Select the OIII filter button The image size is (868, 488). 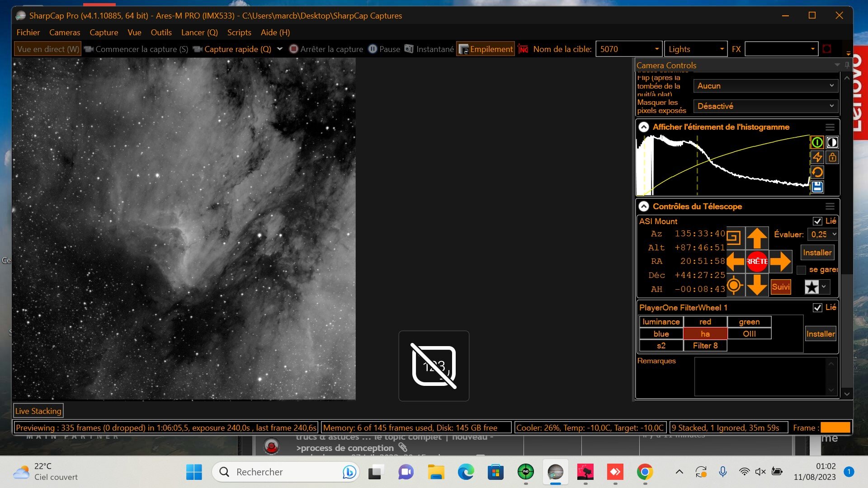[749, 334]
